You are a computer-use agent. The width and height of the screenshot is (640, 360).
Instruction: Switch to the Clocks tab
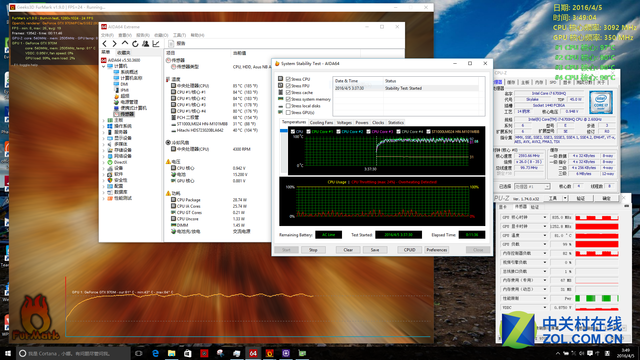pyautogui.click(x=378, y=122)
